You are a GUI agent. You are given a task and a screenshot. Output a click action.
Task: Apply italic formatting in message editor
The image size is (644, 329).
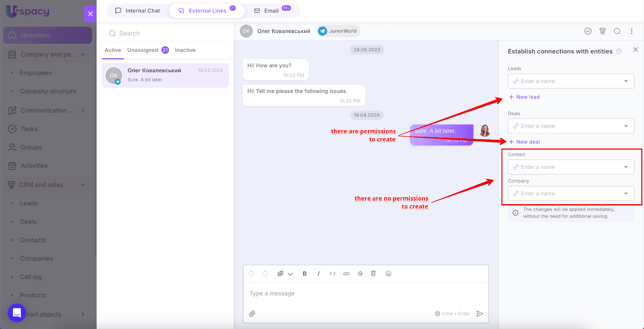318,274
